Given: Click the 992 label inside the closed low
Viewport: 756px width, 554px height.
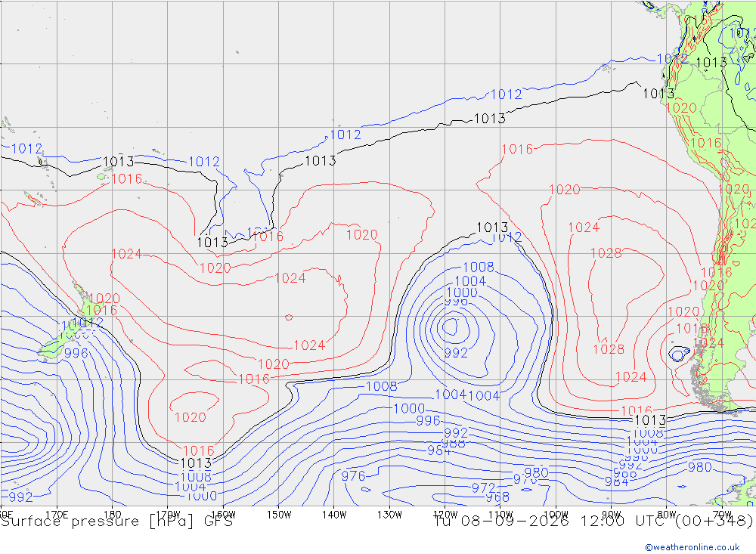Looking at the screenshot, I should (456, 353).
